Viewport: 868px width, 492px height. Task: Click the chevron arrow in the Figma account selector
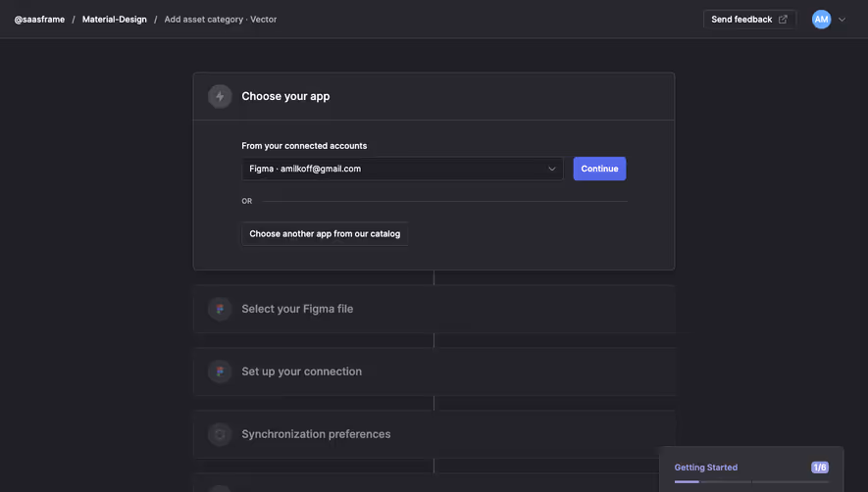click(x=552, y=169)
